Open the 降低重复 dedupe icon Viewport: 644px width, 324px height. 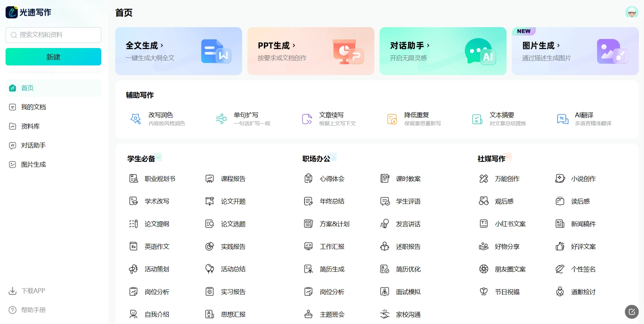pos(392,119)
